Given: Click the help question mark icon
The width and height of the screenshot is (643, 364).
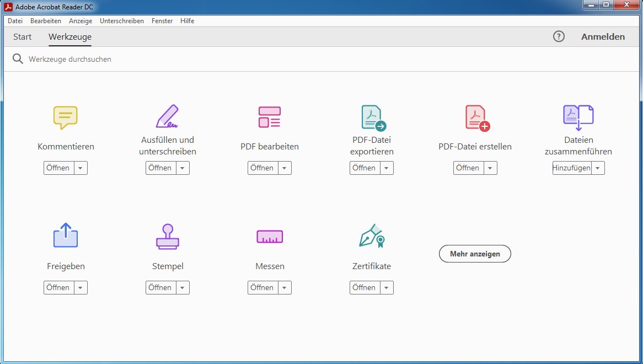Looking at the screenshot, I should coord(559,37).
